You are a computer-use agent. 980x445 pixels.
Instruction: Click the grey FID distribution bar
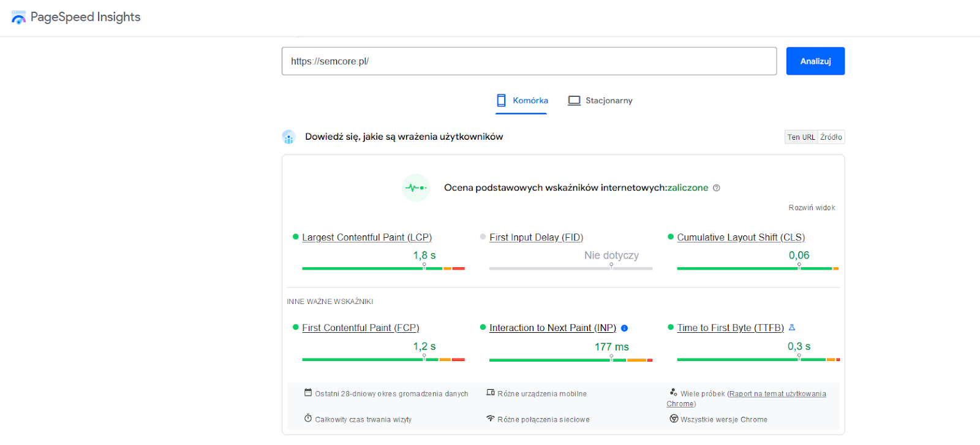pyautogui.click(x=571, y=268)
